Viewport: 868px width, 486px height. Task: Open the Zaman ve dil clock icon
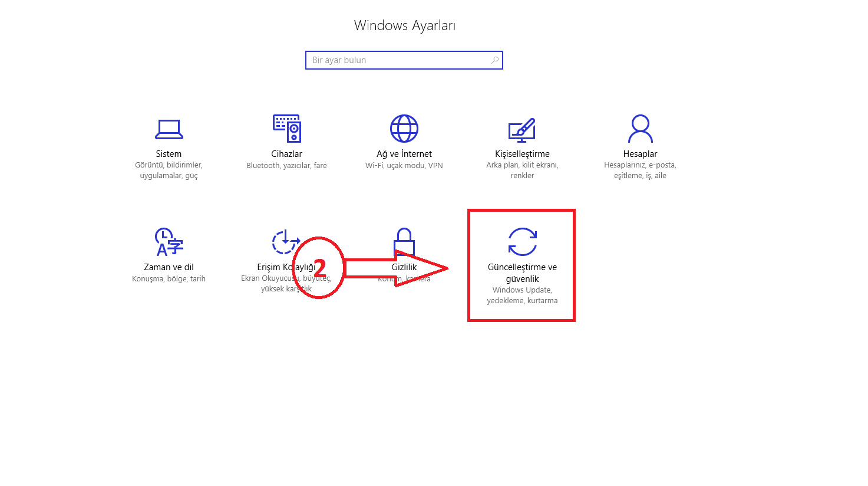(x=169, y=242)
